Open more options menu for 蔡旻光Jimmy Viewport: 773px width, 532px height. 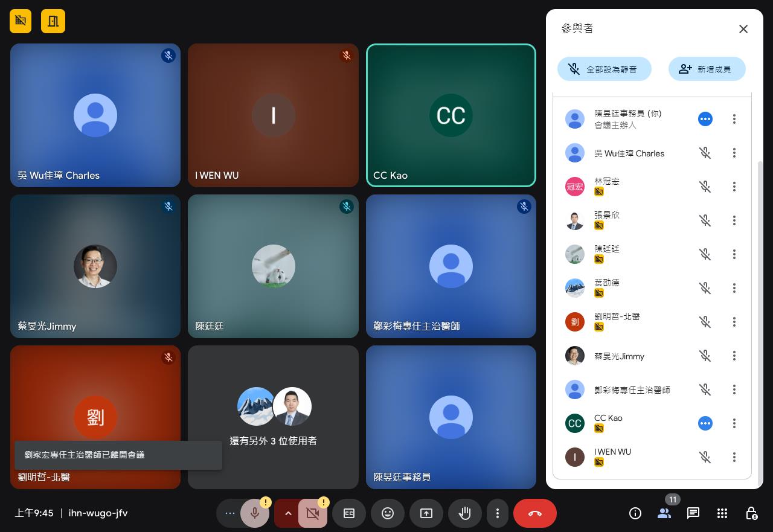(734, 356)
